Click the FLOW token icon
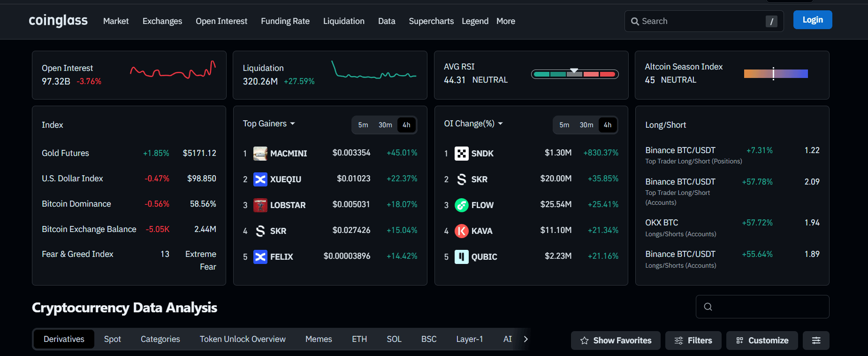868x356 pixels. point(461,205)
